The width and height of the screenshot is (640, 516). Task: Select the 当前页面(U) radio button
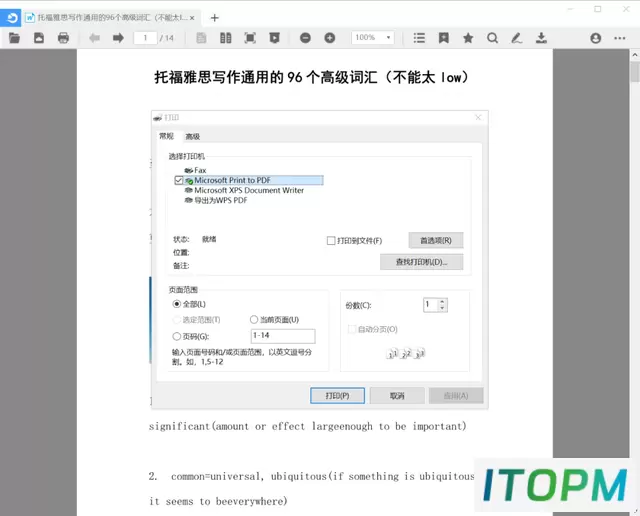254,319
